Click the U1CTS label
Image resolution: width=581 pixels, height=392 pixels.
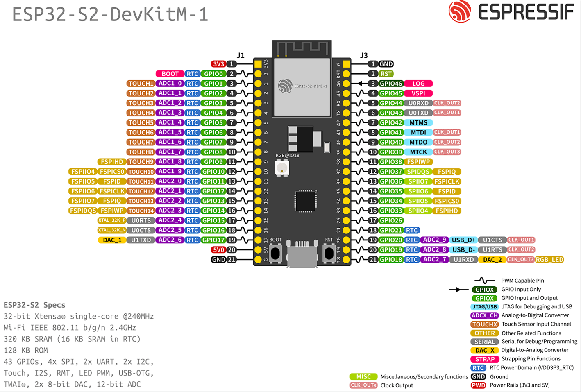(492, 240)
